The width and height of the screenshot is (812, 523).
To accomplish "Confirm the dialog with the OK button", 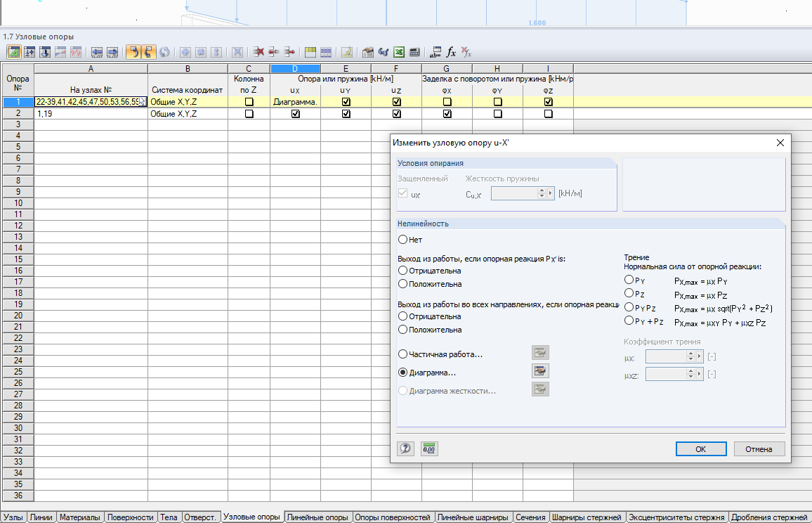I will pos(700,449).
